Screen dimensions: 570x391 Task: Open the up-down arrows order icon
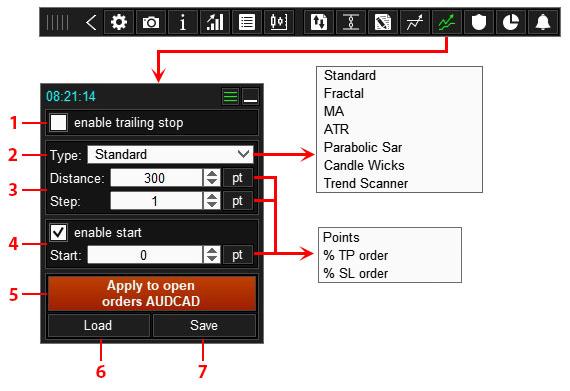(319, 22)
